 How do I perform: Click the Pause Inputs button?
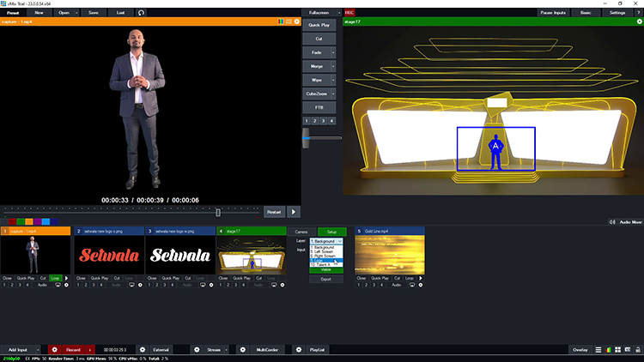(552, 13)
